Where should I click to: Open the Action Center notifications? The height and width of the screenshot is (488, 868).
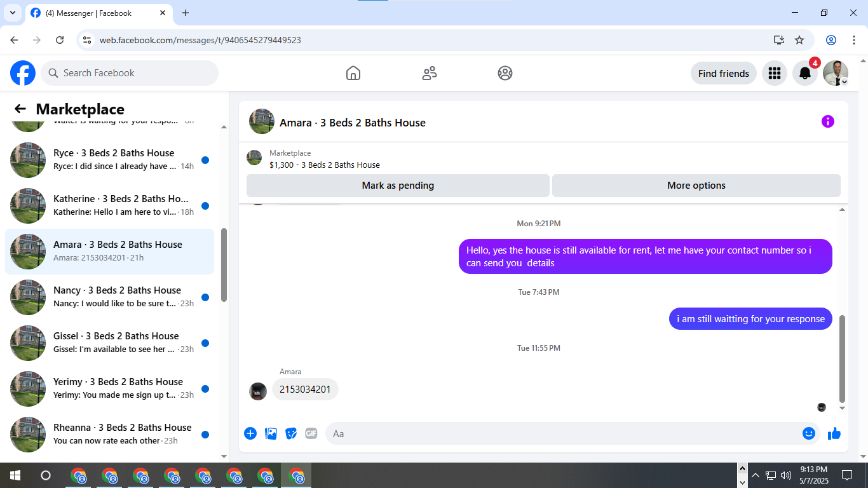[847, 475]
